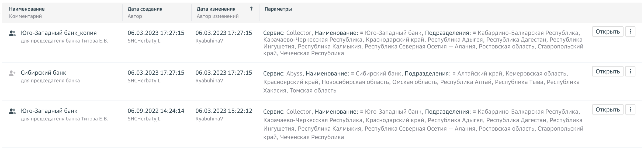Image resolution: width=644 pixels, height=153 pixels.
Task: Click comment 'для председателя банка' under Сибирский банк
Action: pyautogui.click(x=50, y=81)
